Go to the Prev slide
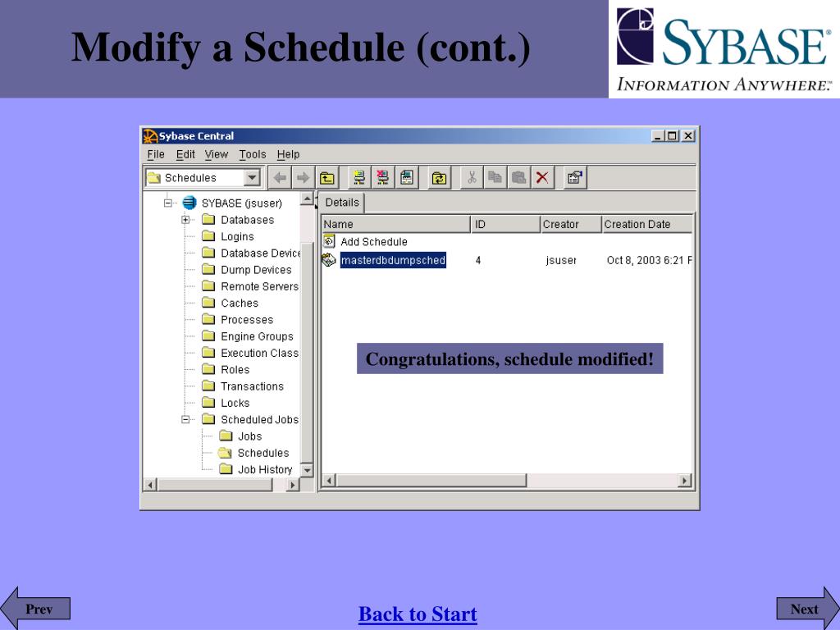This screenshot has width=840, height=630. [35, 609]
